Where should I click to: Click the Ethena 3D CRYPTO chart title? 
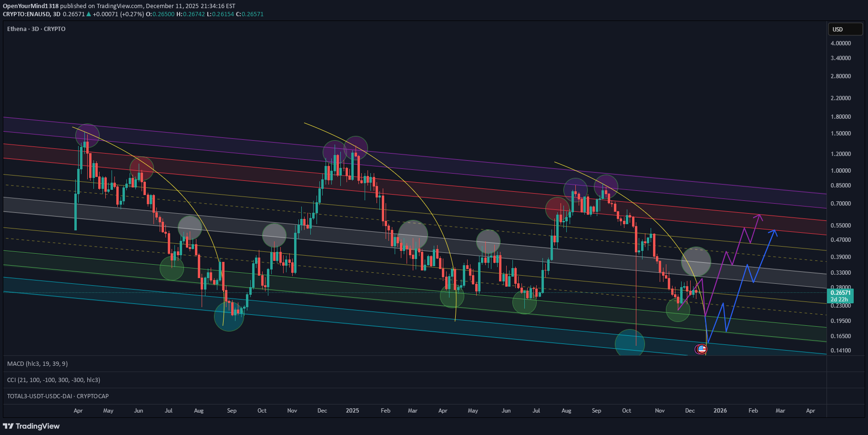36,29
